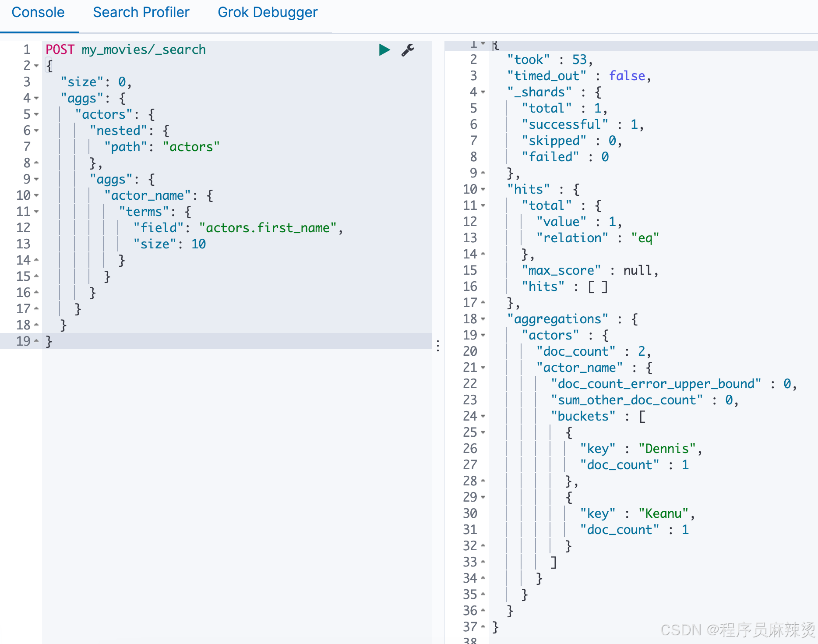Collapse the inner "aggs" block at request line 9
This screenshot has height=644, width=818.
coord(37,179)
